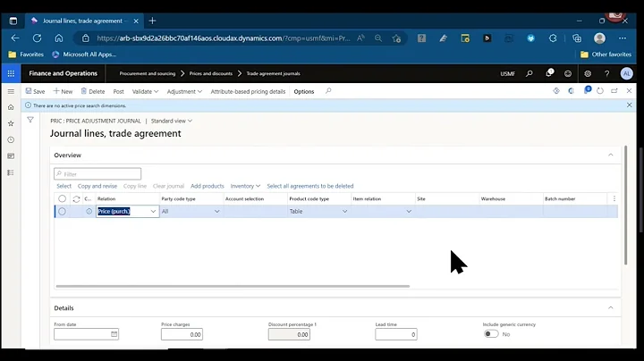644x361 pixels.
Task: Open the Options tab
Action: click(304, 91)
